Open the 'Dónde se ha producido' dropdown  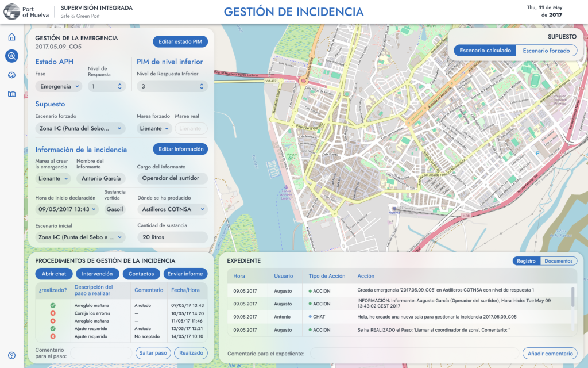click(172, 209)
